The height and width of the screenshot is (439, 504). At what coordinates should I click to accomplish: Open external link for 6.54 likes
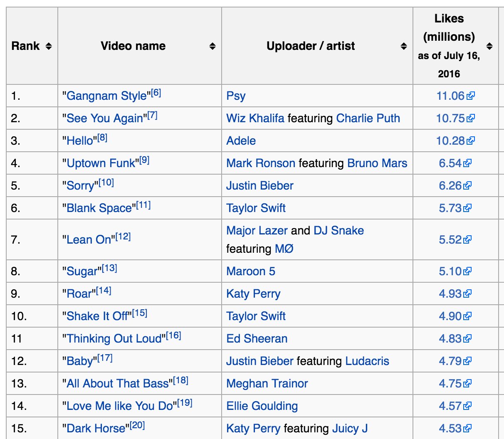(455, 163)
